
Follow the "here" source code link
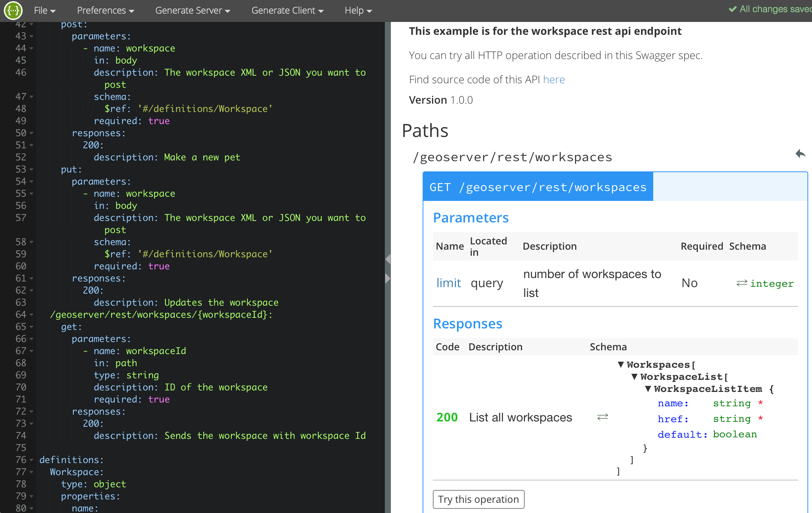554,79
